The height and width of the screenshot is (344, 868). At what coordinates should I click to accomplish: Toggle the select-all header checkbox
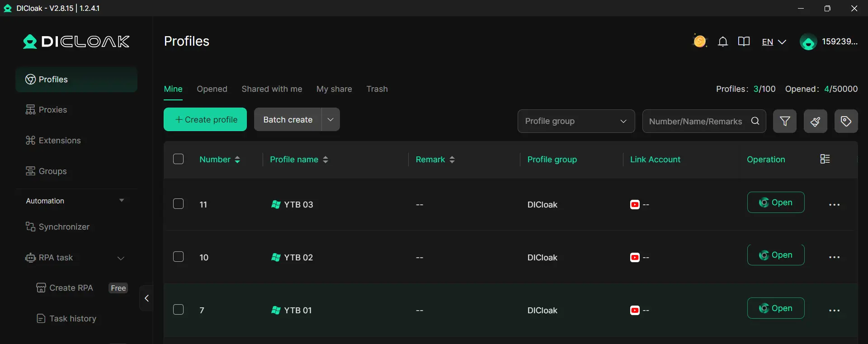(x=179, y=159)
